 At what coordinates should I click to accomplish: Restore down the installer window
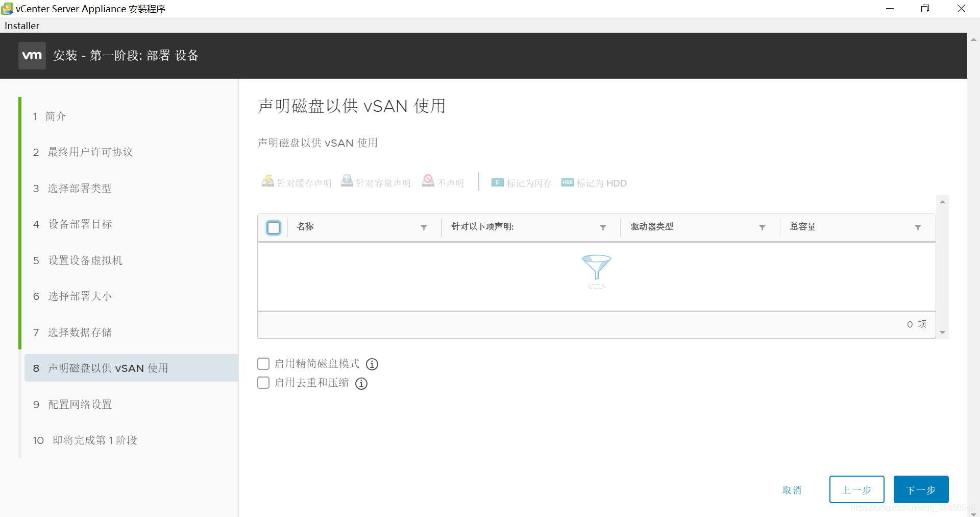coord(925,9)
